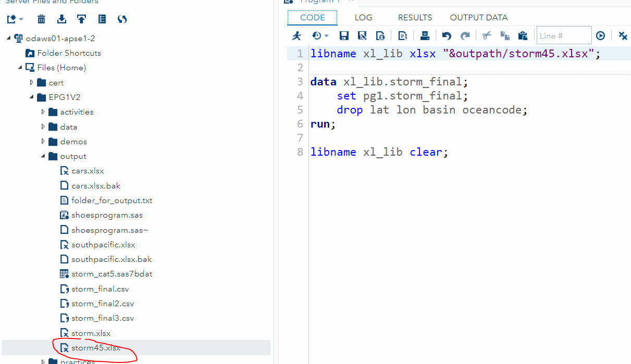Paste from clipboard using the paste icon
This screenshot has height=364, width=631.
[x=523, y=35]
